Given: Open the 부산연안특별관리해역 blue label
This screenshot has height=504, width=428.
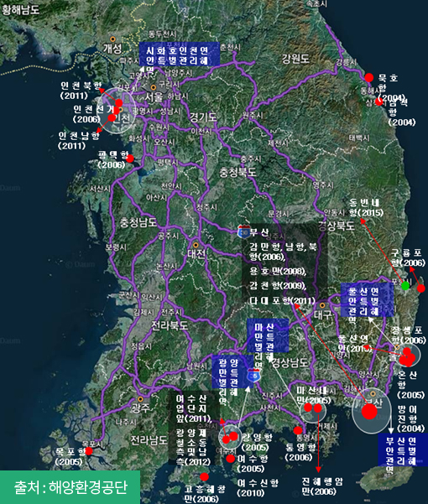Looking at the screenshot, I should (x=403, y=449).
